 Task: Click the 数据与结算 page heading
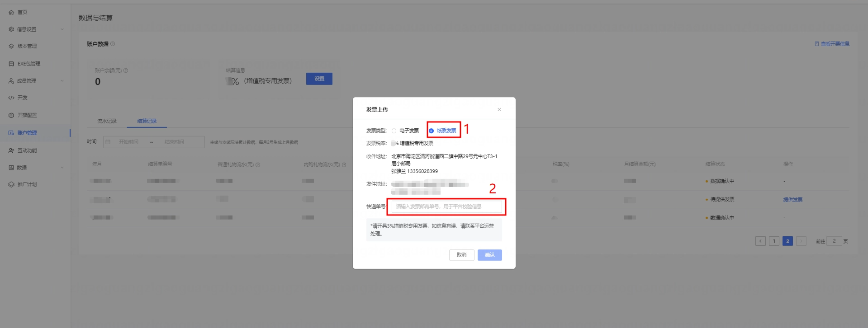click(95, 18)
